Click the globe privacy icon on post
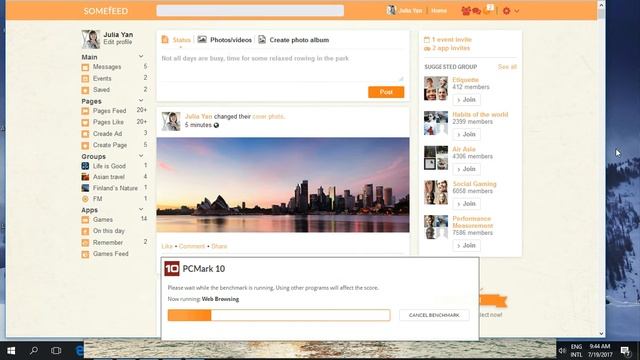Viewport: 640px width, 360px height. (x=216, y=125)
